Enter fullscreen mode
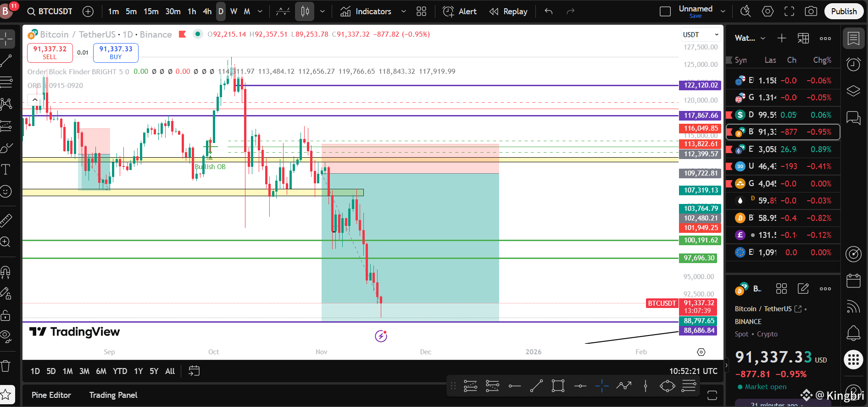This screenshot has width=868, height=407. [x=789, y=11]
